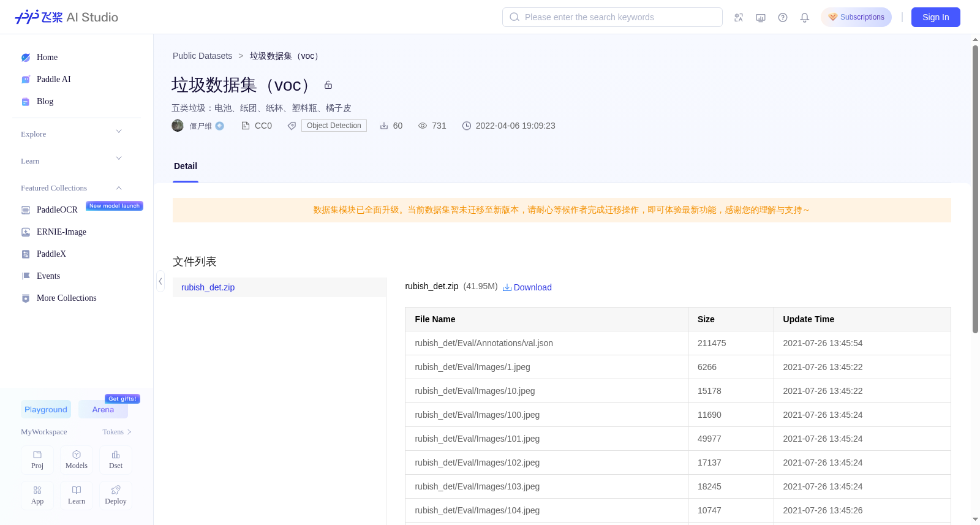Click rubish_det/Eval/Images/101.jpeg file name

coord(477,439)
